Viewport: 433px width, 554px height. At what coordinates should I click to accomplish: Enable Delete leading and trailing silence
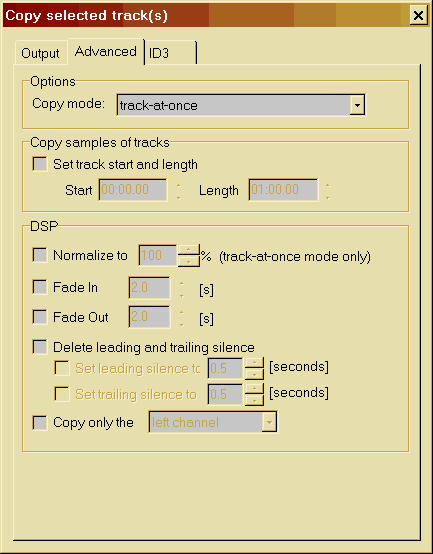(40, 347)
